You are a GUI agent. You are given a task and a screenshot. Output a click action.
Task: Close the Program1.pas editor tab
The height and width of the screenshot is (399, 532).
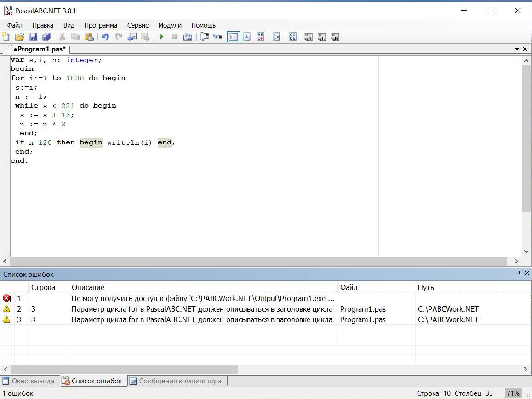pos(525,49)
